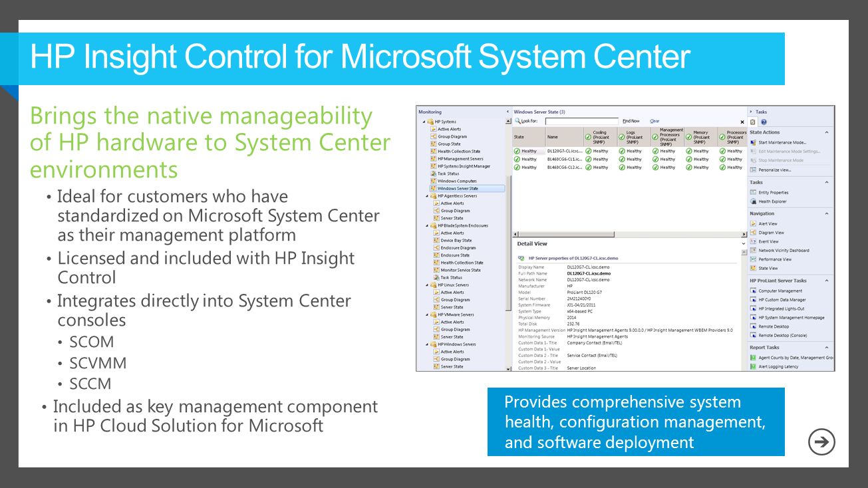Sort by Cooling (ProLiant SNMP) column

[599, 137]
